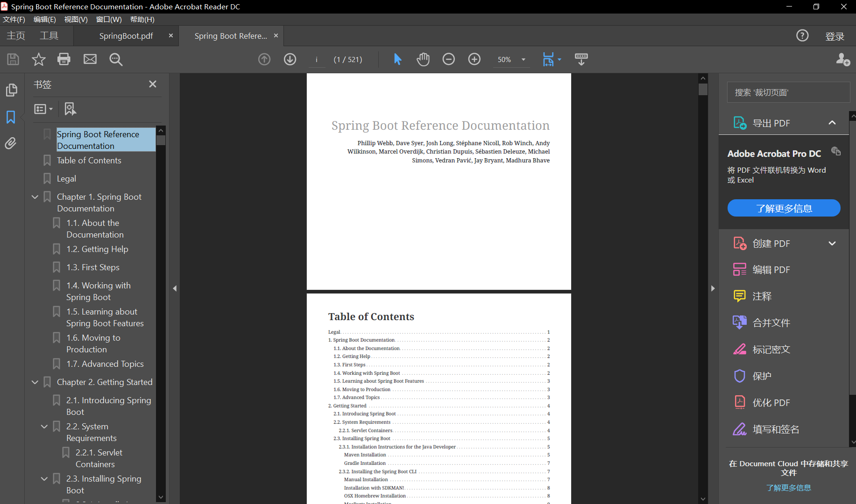Screen dimensions: 856x504
Task: Click the document vertical scrollbar thumb
Action: tap(703, 89)
